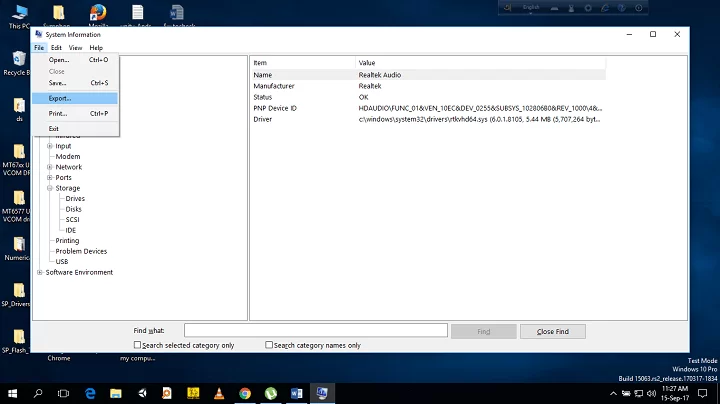Open Task View from the taskbar

[x=63, y=393]
